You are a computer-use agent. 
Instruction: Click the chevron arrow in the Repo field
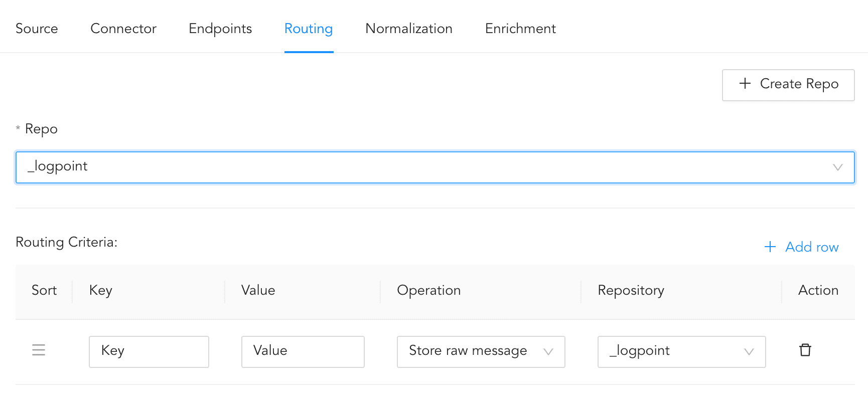click(837, 167)
